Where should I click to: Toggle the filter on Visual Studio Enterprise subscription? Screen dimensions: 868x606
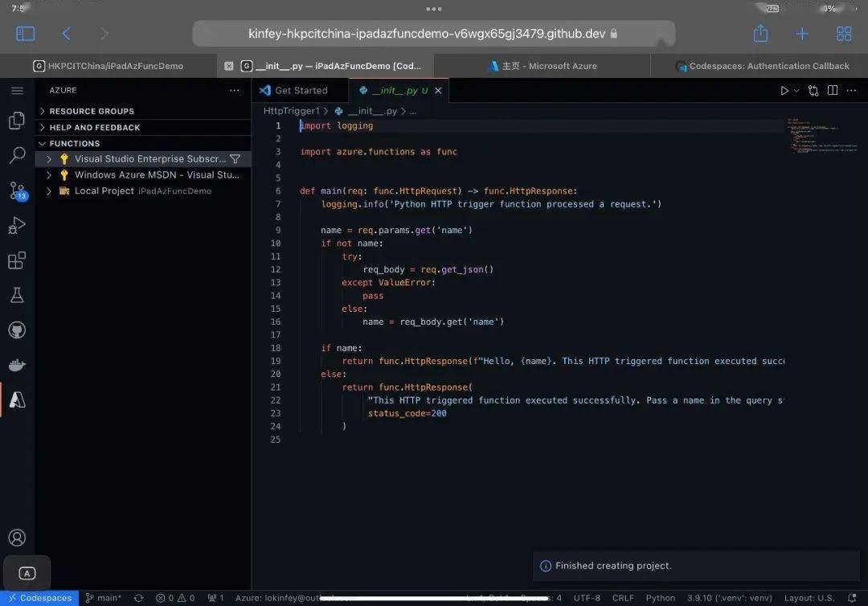tap(236, 158)
